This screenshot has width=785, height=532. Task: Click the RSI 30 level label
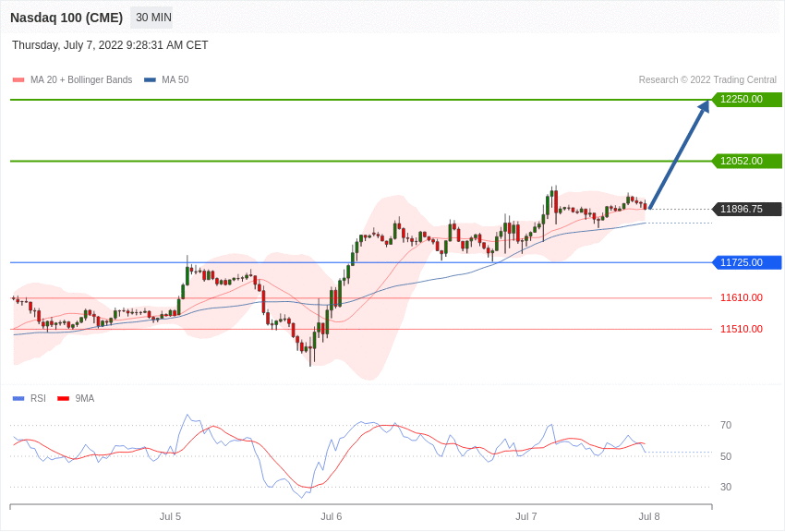click(x=726, y=487)
